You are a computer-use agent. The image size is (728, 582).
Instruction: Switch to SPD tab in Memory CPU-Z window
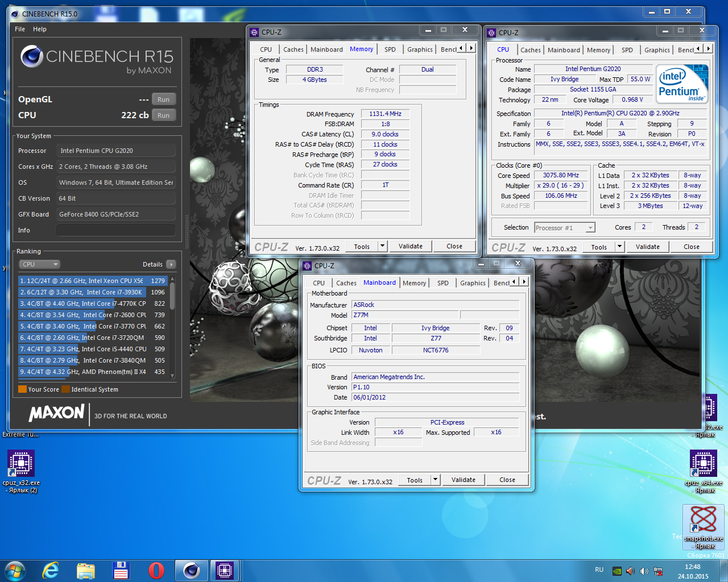390,49
